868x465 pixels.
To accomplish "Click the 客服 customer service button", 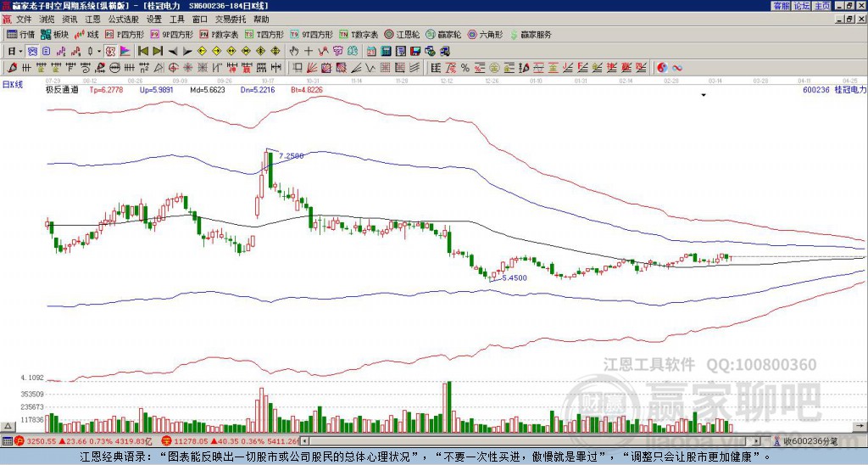I will [781, 6].
